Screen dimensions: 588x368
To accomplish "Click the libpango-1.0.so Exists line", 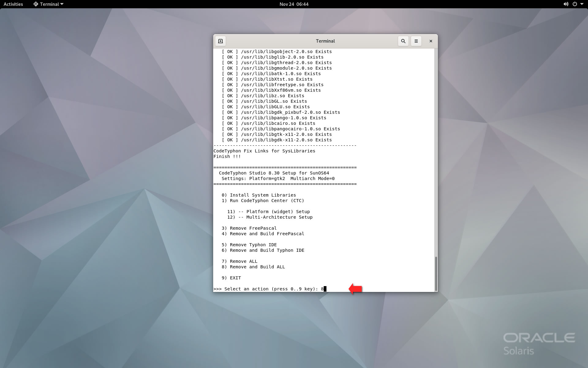I will click(x=274, y=118).
